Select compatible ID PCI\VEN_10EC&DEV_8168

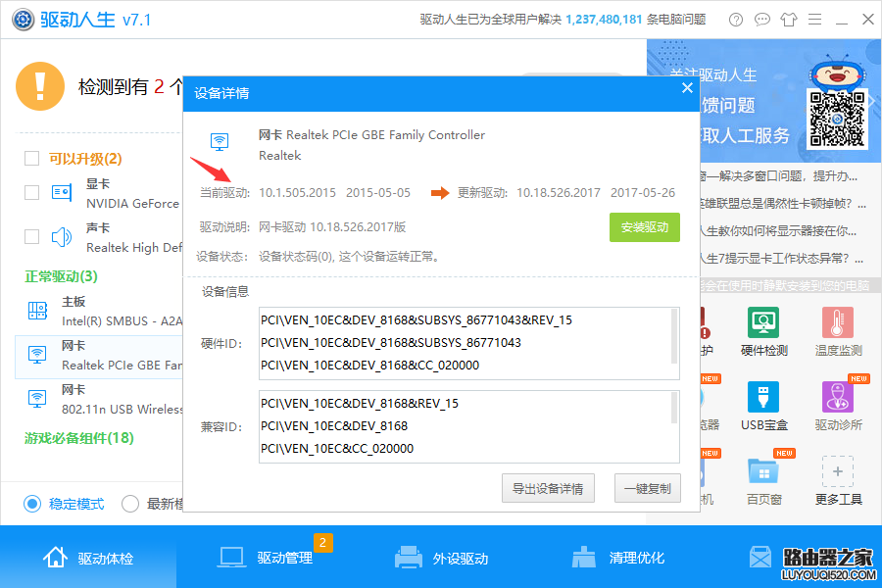334,426
